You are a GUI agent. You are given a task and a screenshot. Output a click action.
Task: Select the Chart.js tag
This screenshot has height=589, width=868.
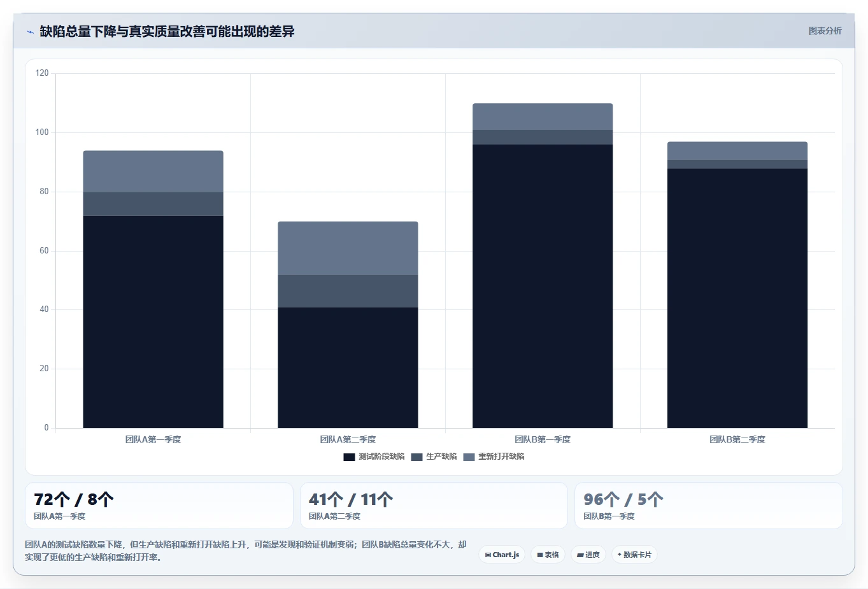502,555
